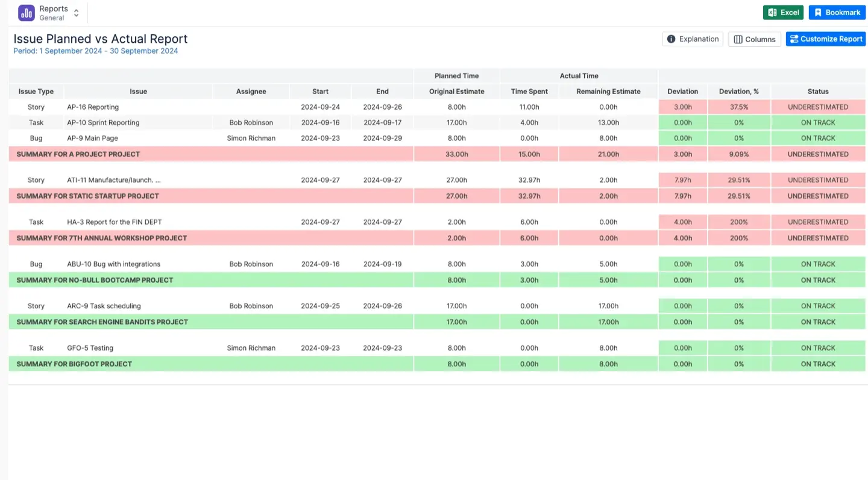
Task: Click the Explanation button
Action: click(692, 39)
